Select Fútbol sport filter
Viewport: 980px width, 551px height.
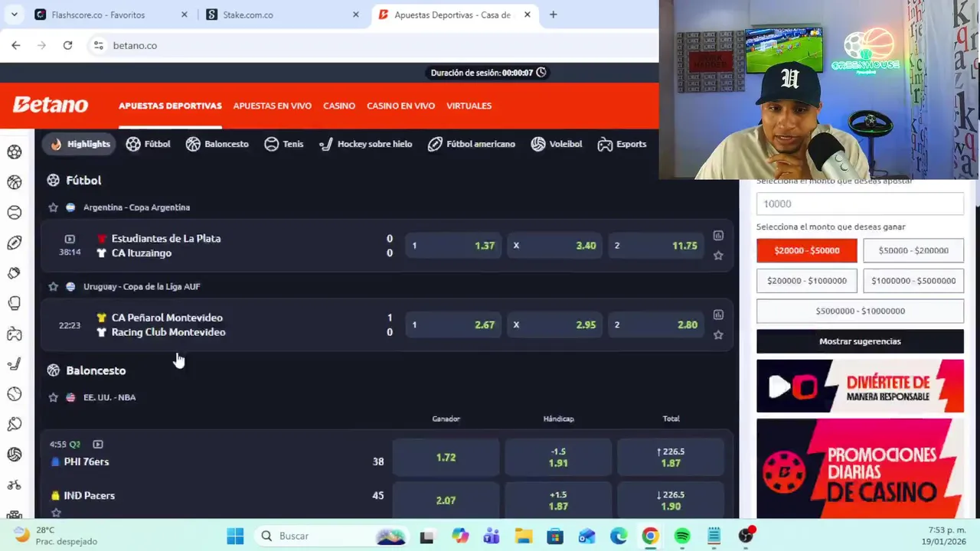click(x=148, y=144)
